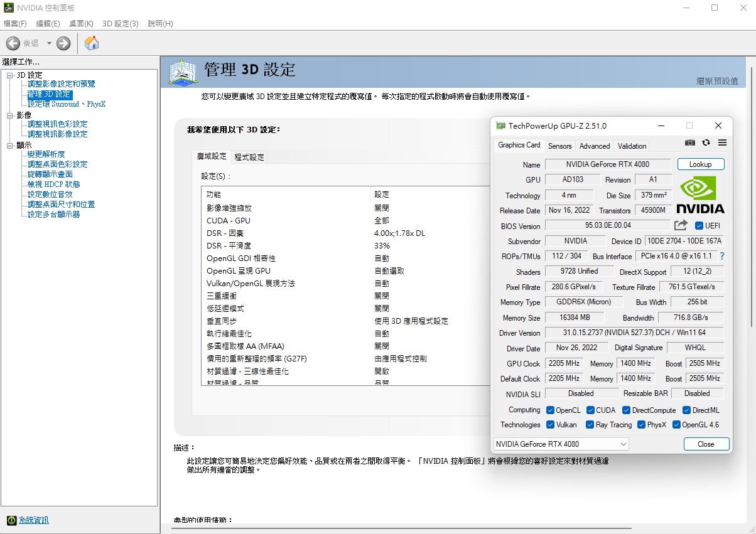Toggle the CUDA checkbox in GPU-Z
Viewport: 756px width, 534px height.
pos(591,410)
